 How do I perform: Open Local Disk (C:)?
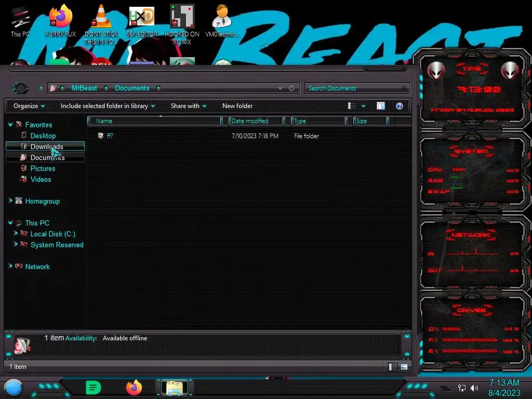pyautogui.click(x=52, y=234)
